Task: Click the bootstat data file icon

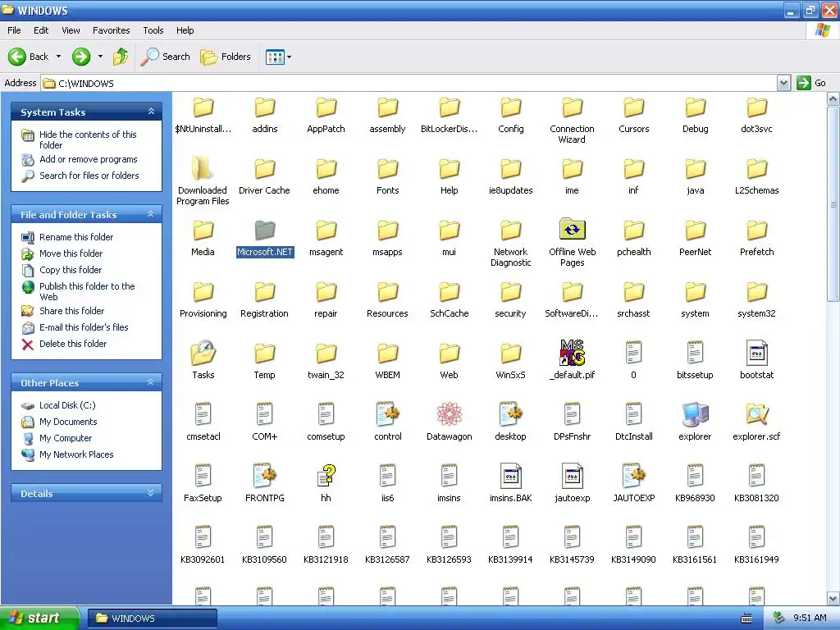Action: pos(756,353)
